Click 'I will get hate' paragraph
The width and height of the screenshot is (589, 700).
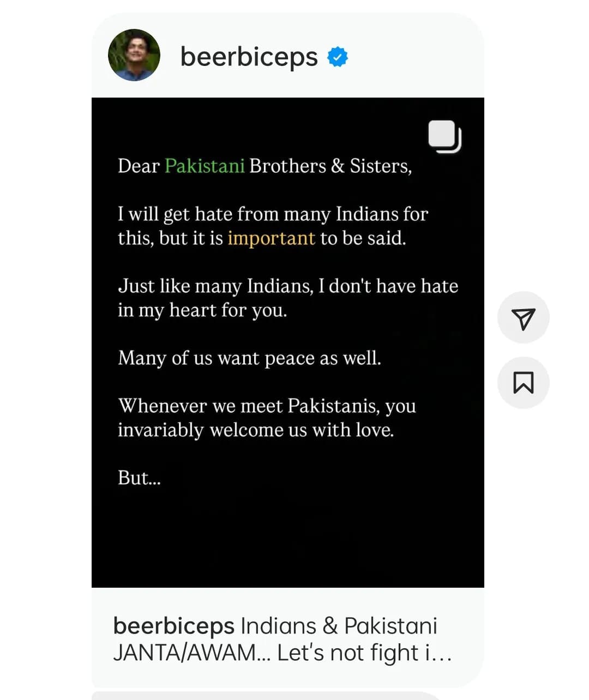pos(273,226)
